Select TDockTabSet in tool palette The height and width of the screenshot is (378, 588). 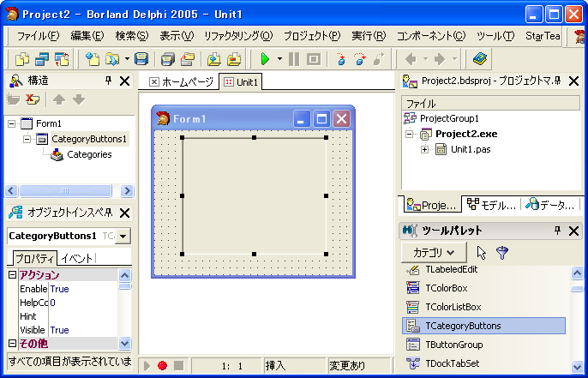point(483,363)
